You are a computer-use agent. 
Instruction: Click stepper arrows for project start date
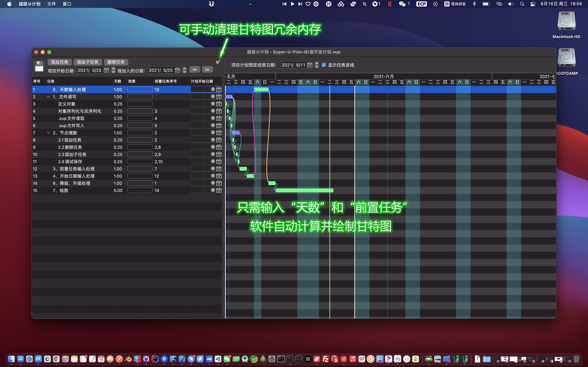tap(113, 70)
